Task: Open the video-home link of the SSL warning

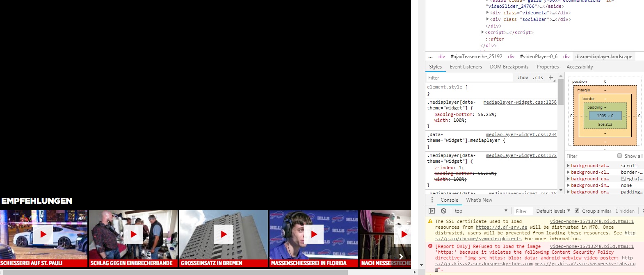Action: click(591, 221)
